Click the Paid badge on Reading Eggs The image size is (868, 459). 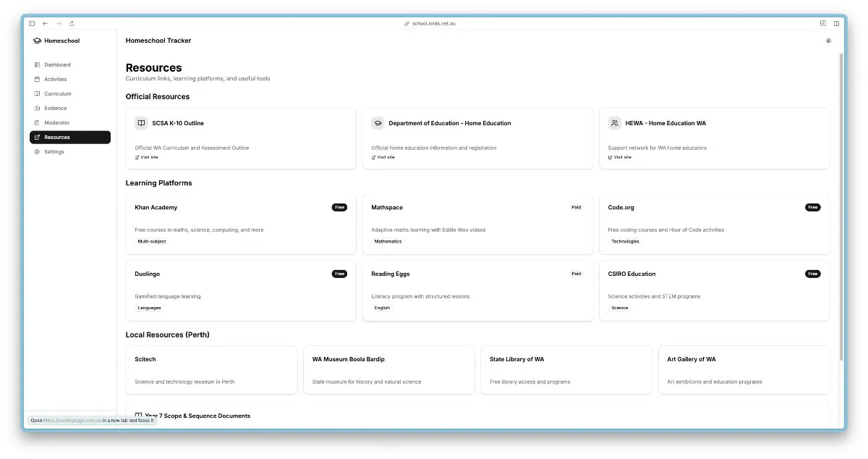pyautogui.click(x=576, y=274)
